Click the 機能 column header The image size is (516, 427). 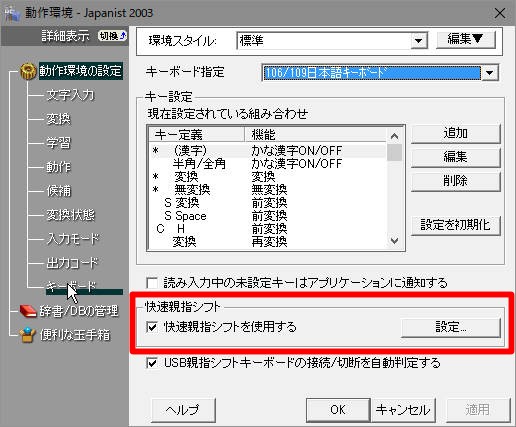click(x=316, y=135)
